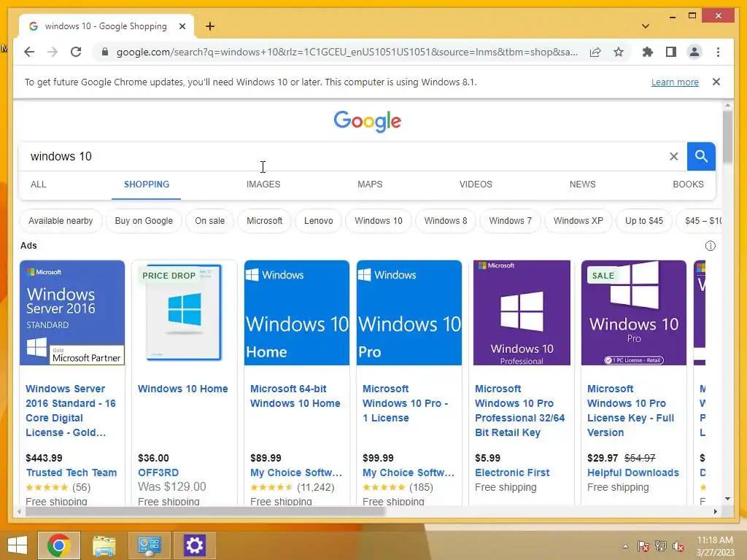Open Microsoft 64-bit Windows 10 Home link
This screenshot has height=560, width=747.
(295, 396)
